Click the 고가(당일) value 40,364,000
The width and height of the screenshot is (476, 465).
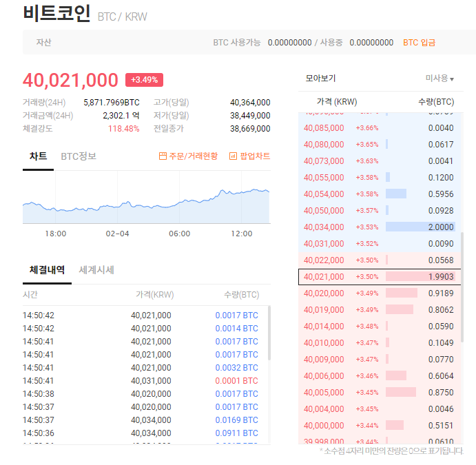click(250, 102)
